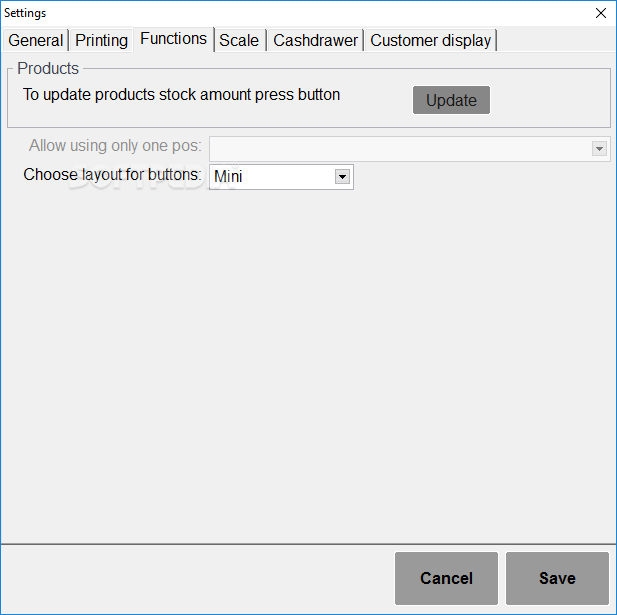
Task: Click the 'To update products stock amount' text
Action: [181, 94]
